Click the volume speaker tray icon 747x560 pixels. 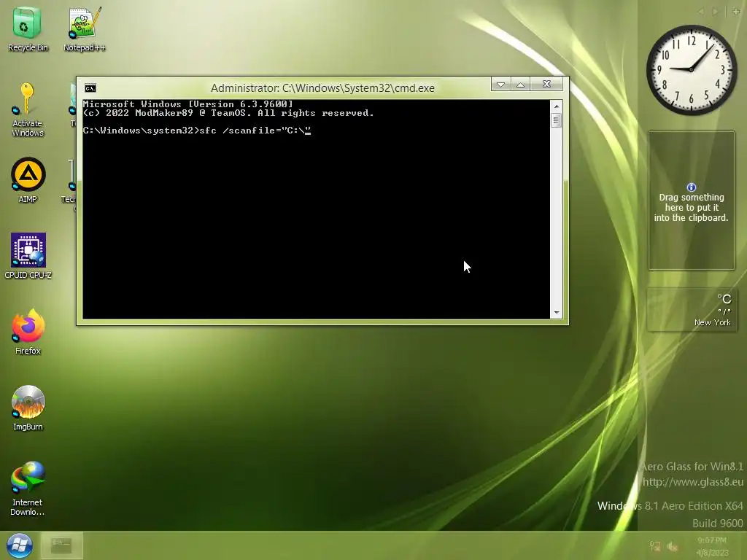coord(673,546)
